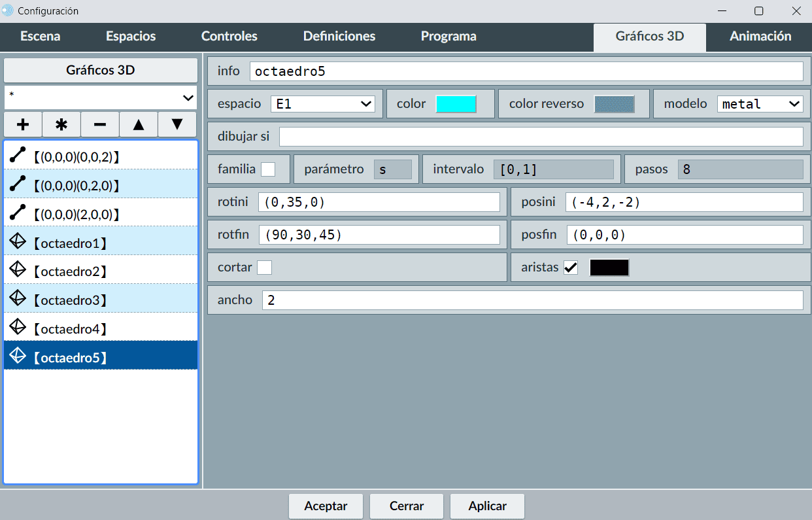
Task: Toggle the cortar checkbox
Action: (x=264, y=268)
